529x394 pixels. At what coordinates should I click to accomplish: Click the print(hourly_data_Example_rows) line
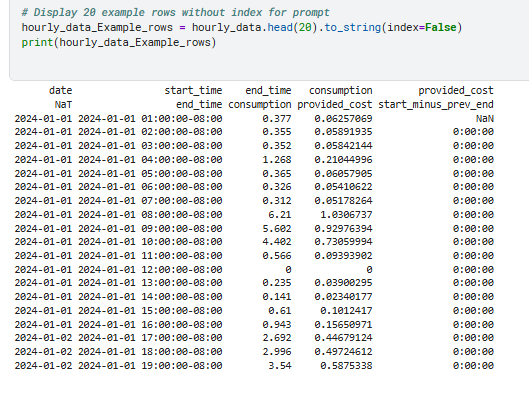[119, 43]
